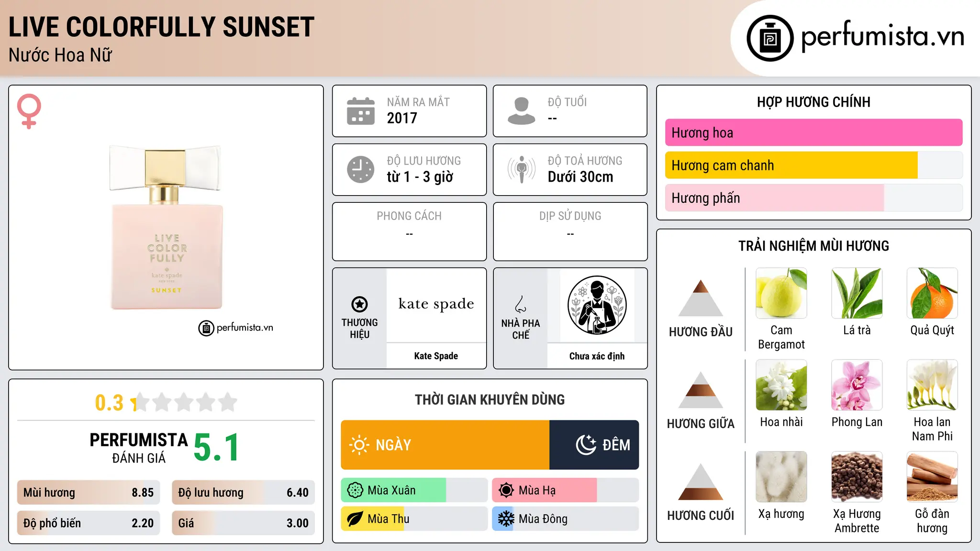Viewport: 980px width, 551px height.
Task: Click the flower icon for Mùa Xuân
Action: coord(355,490)
